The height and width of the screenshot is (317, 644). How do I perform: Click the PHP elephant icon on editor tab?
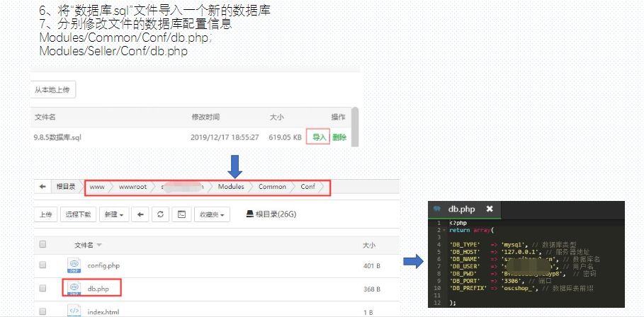(437, 209)
